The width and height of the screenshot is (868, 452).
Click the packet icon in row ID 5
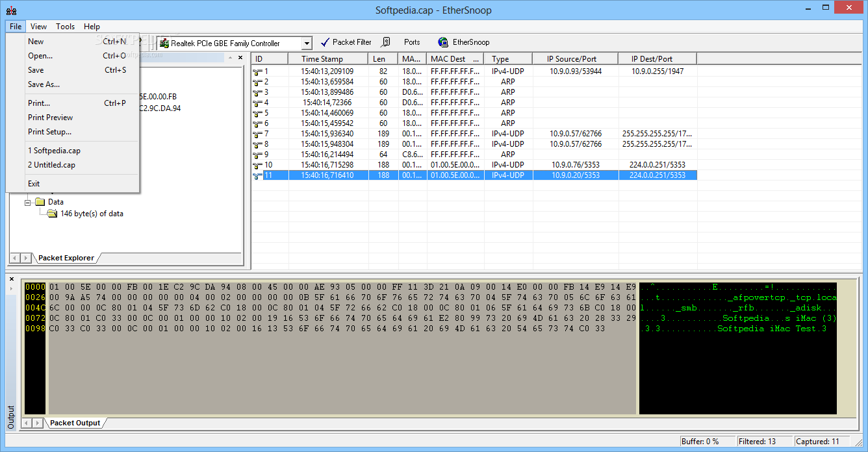(x=257, y=113)
